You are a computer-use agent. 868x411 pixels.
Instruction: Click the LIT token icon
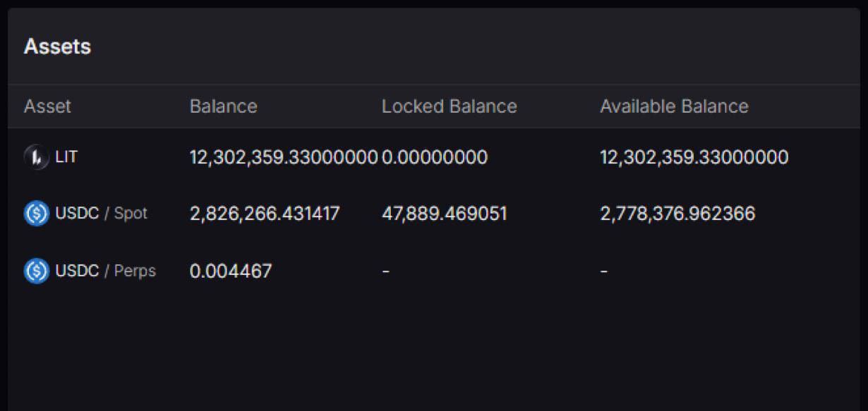coord(37,157)
